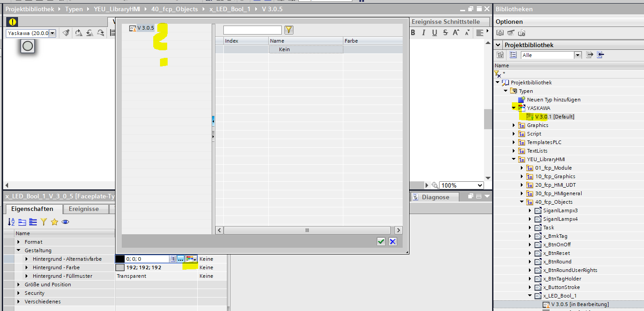Click the yellow warning exclamation icon
This screenshot has height=311, width=644.
click(13, 22)
